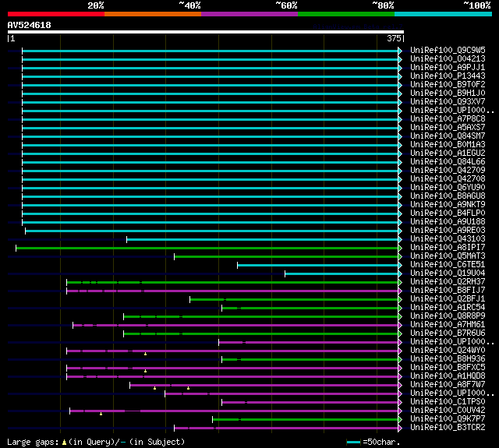Click the yellow gap marker under UniRef100_C0UV42
This screenshot has height=448, width=499.
tap(101, 414)
